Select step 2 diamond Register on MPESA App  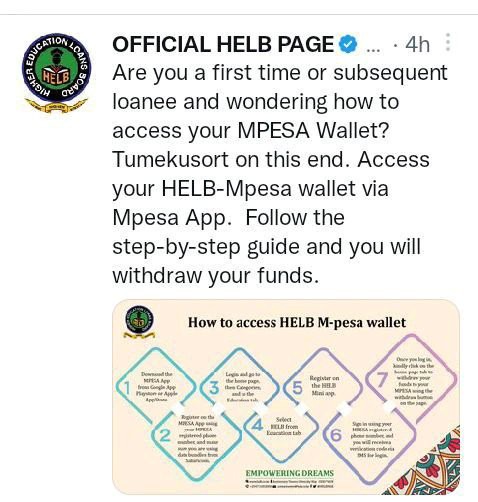[197, 438]
